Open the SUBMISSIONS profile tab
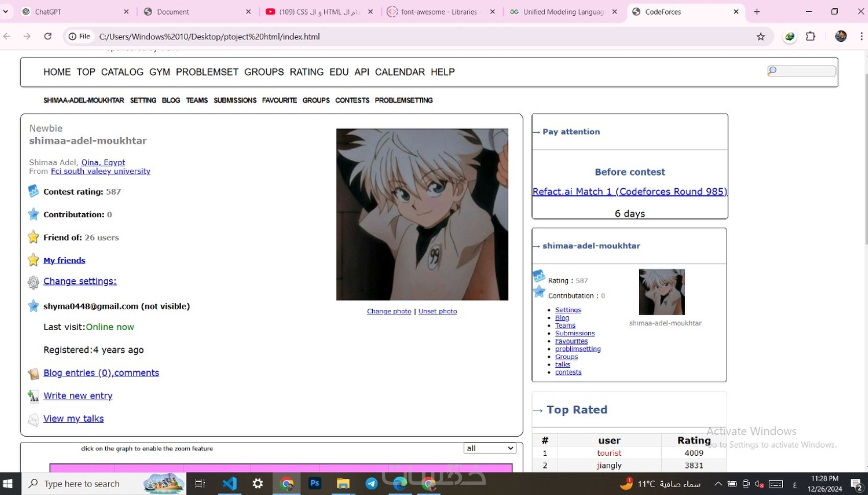This screenshot has width=868, height=495. 235,101
